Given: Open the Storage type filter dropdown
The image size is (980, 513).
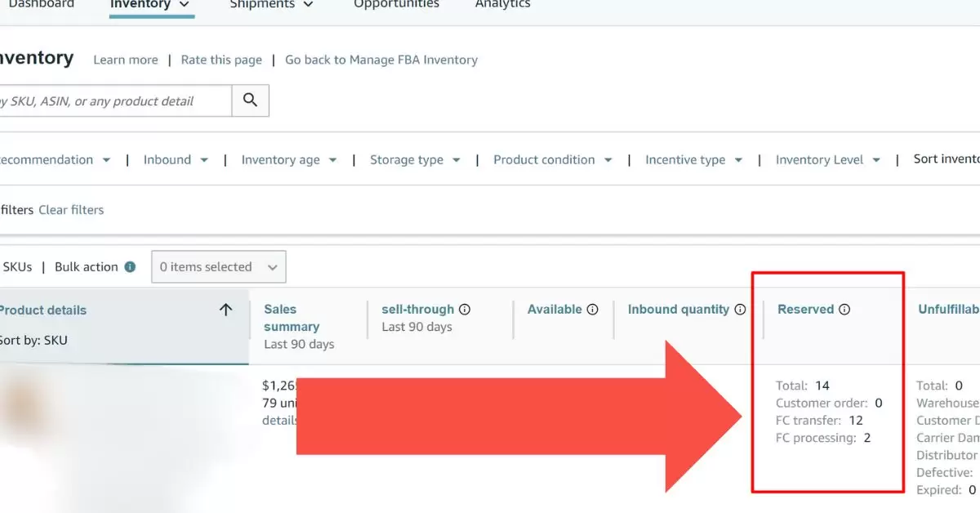Looking at the screenshot, I should [x=415, y=160].
